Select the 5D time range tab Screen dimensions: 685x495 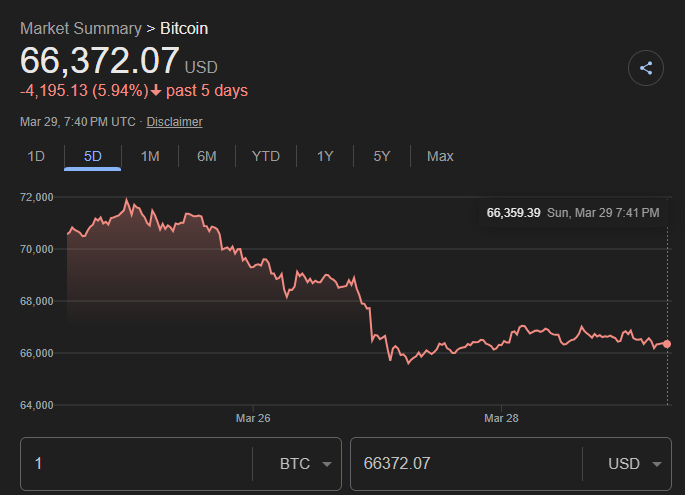(93, 156)
